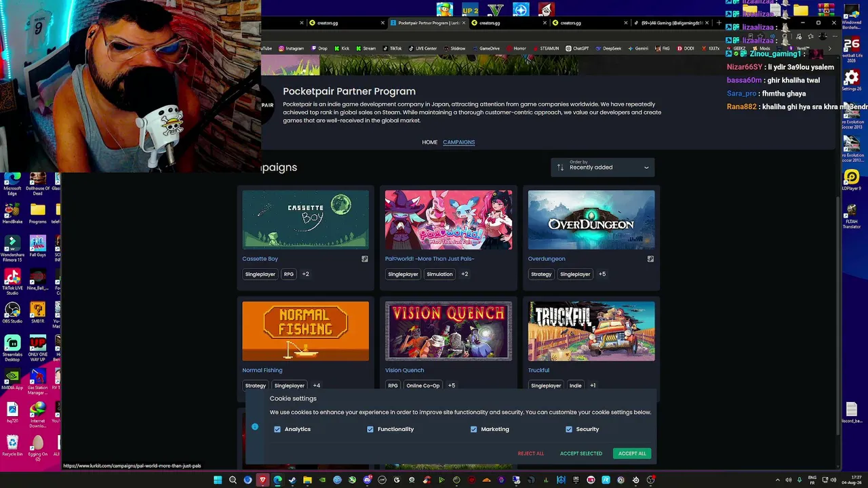Open the Normal Fishing campaign link
Image resolution: width=868 pixels, height=488 pixels.
(262, 370)
